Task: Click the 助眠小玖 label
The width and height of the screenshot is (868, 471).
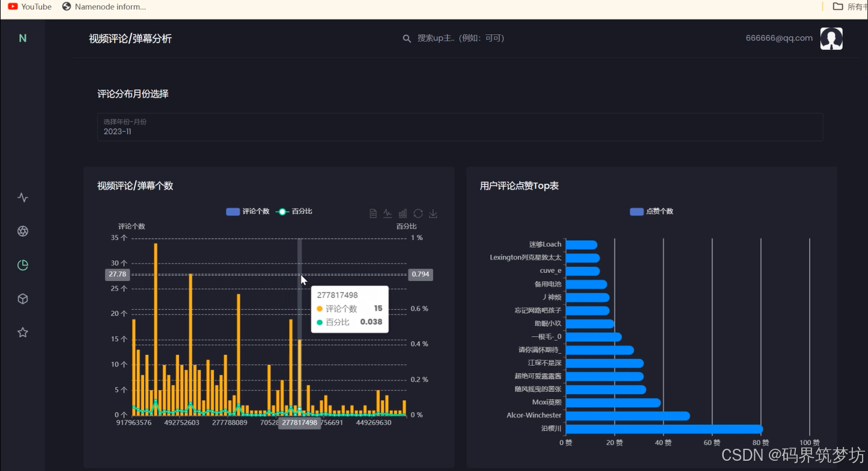Action: tap(548, 324)
